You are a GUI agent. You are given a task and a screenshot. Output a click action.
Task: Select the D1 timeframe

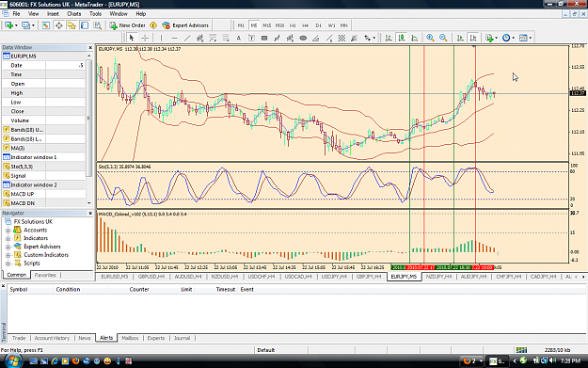click(318, 25)
